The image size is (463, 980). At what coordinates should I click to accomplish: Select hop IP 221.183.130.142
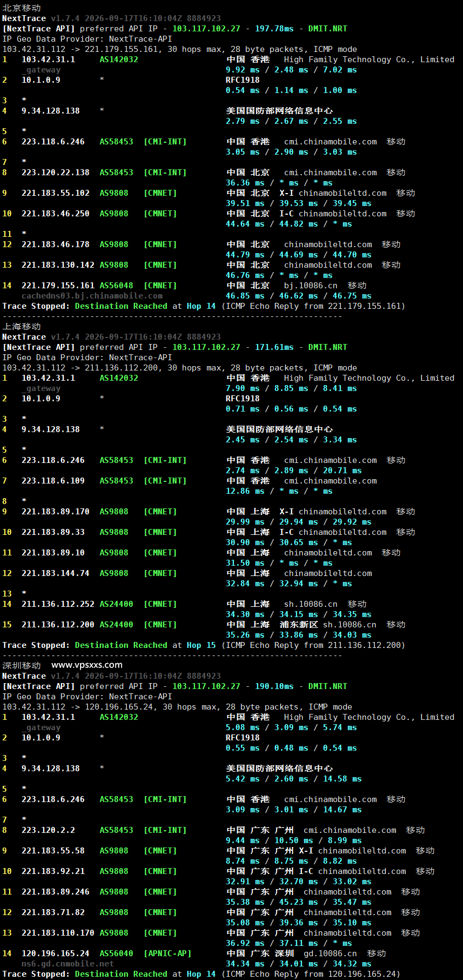[58, 265]
